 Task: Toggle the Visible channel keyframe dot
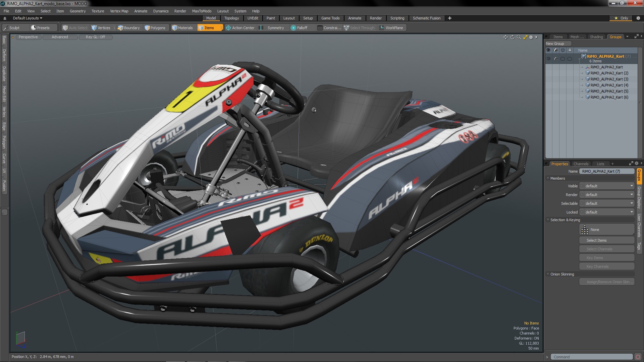(582, 186)
